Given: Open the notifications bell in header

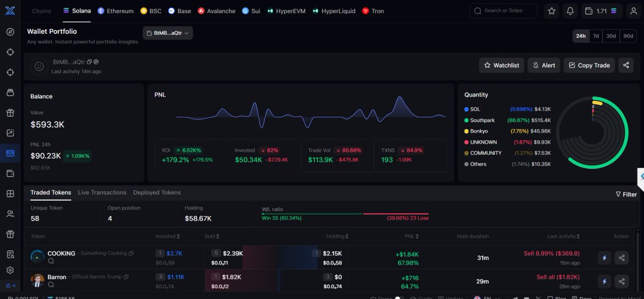Looking at the screenshot, I should pyautogui.click(x=570, y=11).
